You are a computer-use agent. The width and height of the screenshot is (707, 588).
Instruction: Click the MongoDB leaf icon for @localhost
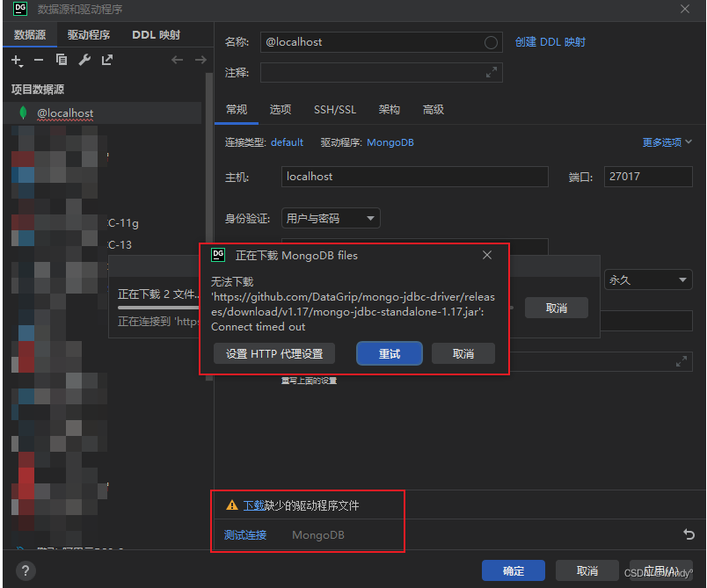(x=23, y=113)
